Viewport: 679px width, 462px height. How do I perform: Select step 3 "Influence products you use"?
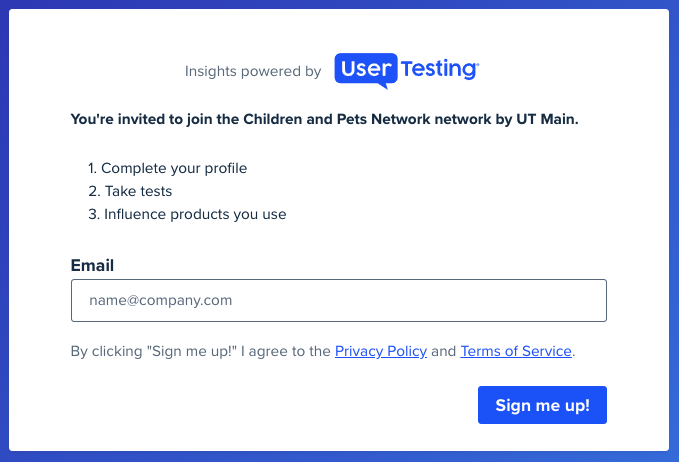pyautogui.click(x=187, y=214)
